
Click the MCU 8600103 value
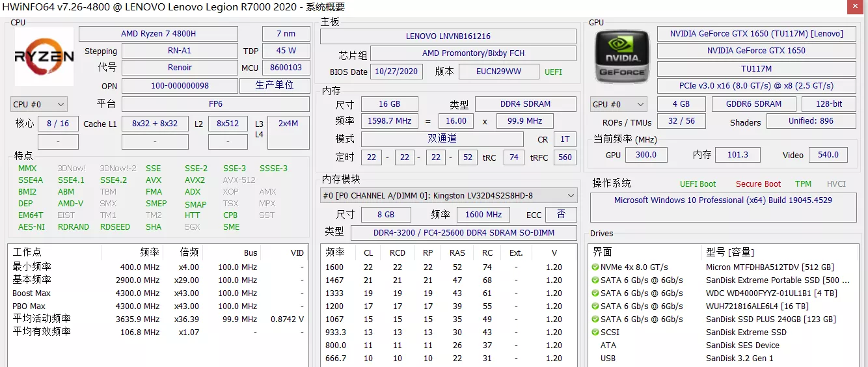286,68
